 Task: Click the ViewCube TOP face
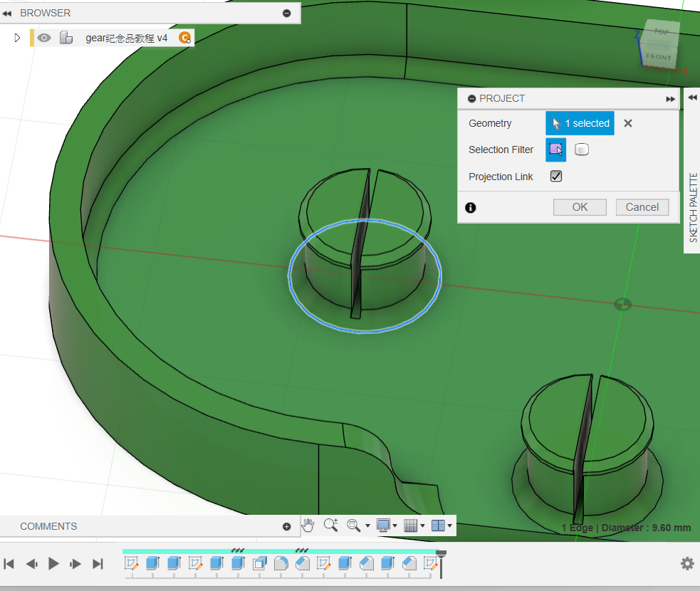pyautogui.click(x=662, y=33)
